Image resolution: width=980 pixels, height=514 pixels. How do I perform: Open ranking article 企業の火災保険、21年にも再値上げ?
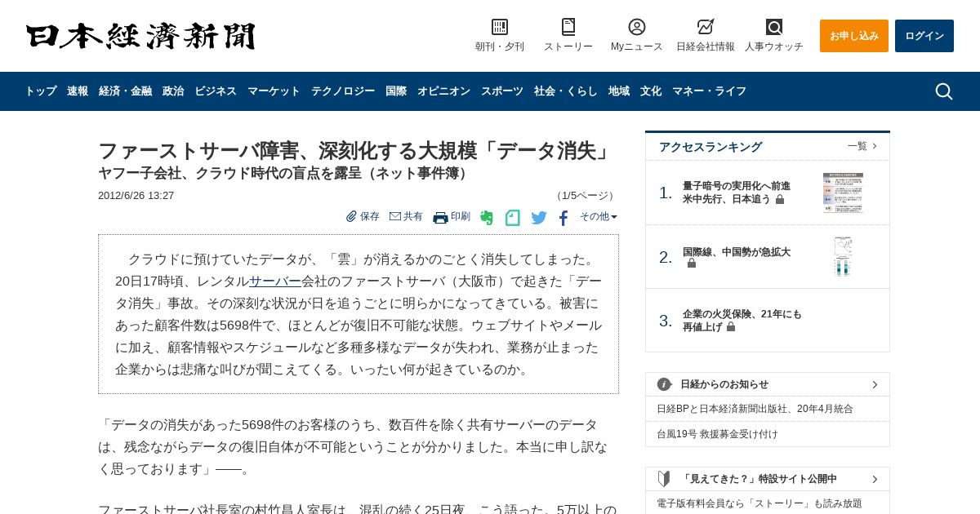click(742, 320)
